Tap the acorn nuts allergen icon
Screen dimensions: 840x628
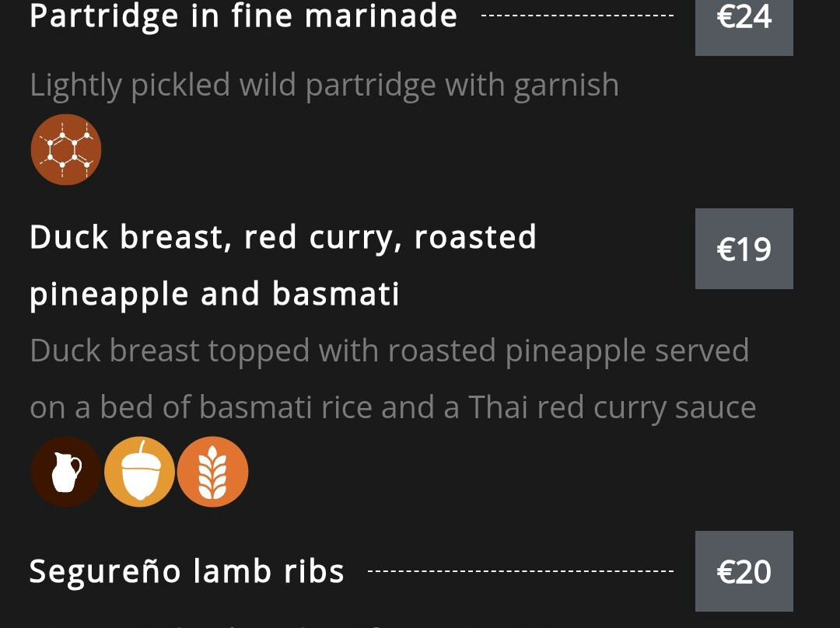pyautogui.click(x=139, y=473)
